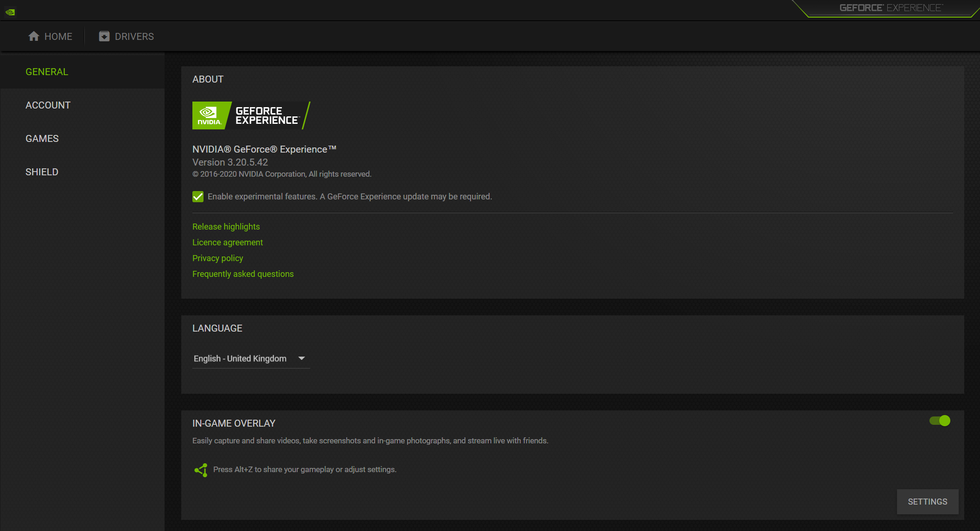Screen dimensions: 980x531
Task: Open Release highlights link
Action: click(225, 226)
